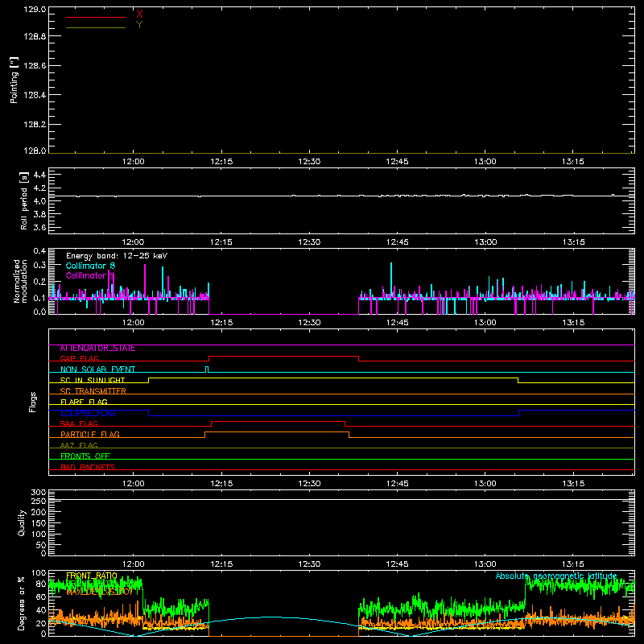Click the Normalized modulation axis title

[19, 281]
